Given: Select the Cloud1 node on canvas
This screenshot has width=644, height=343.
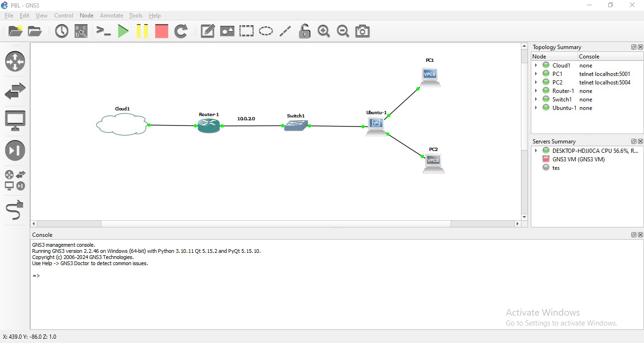Looking at the screenshot, I should point(122,125).
